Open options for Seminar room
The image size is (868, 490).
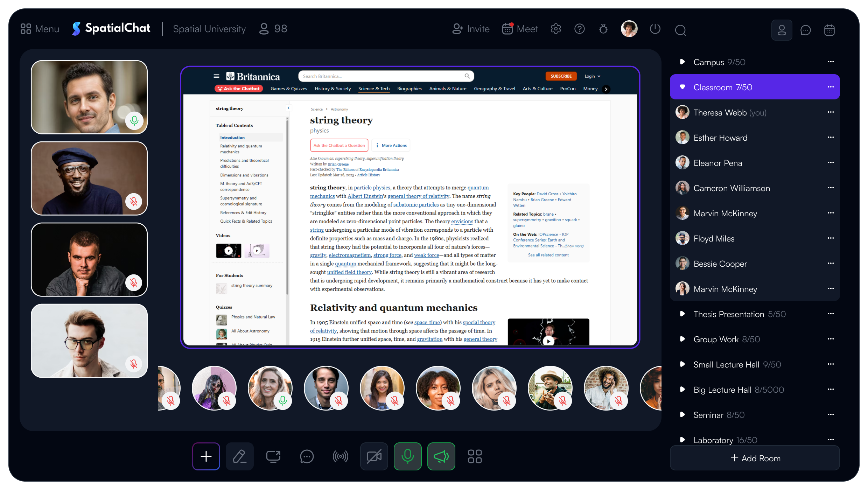(x=831, y=414)
